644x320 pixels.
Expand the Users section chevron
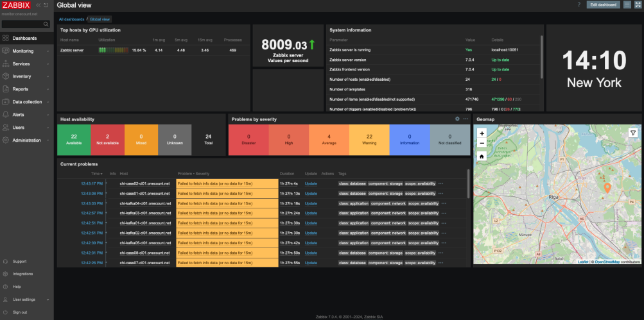coord(48,128)
